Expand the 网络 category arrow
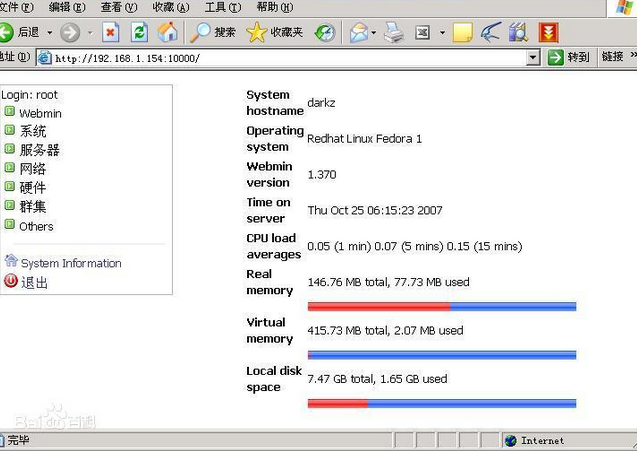The width and height of the screenshot is (637, 451). [10, 167]
